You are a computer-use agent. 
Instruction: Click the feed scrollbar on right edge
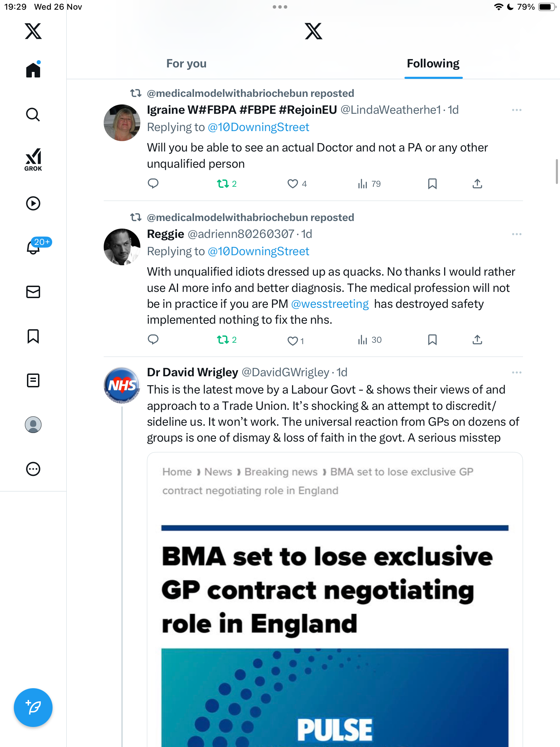(557, 172)
